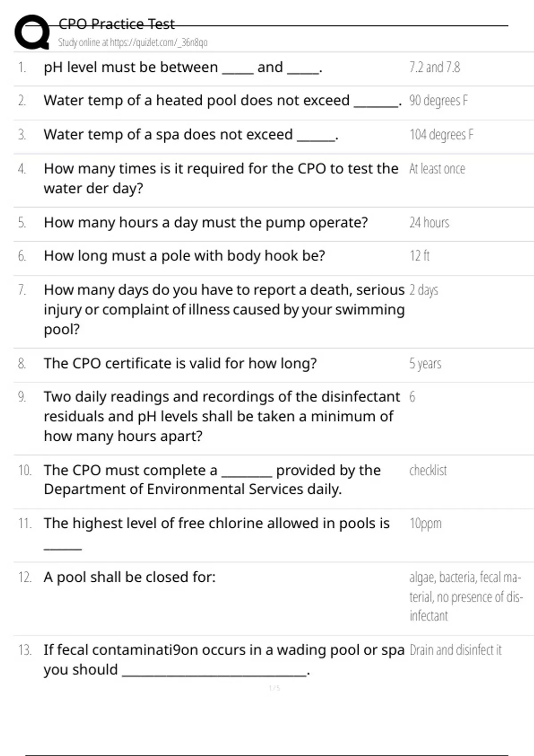
Task: Select the question about testing water daily
Action: tap(221, 178)
